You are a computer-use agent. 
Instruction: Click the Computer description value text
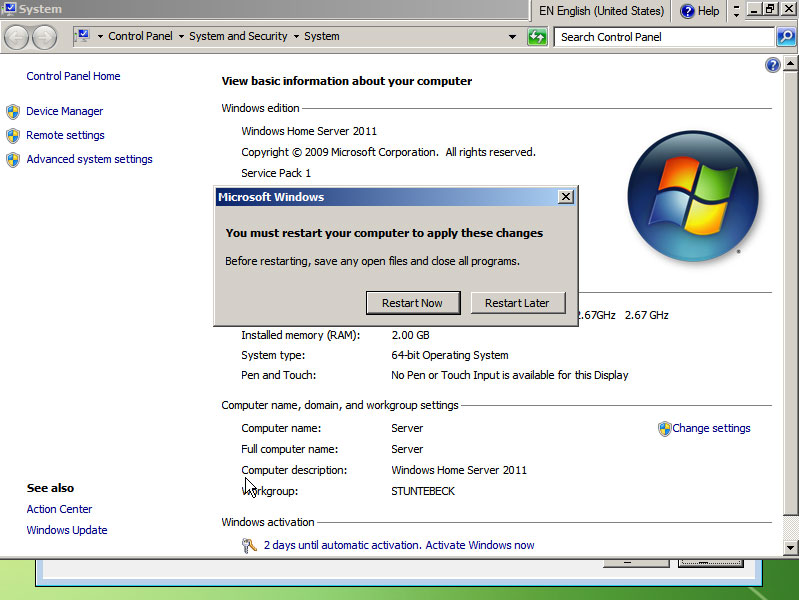[x=459, y=470]
